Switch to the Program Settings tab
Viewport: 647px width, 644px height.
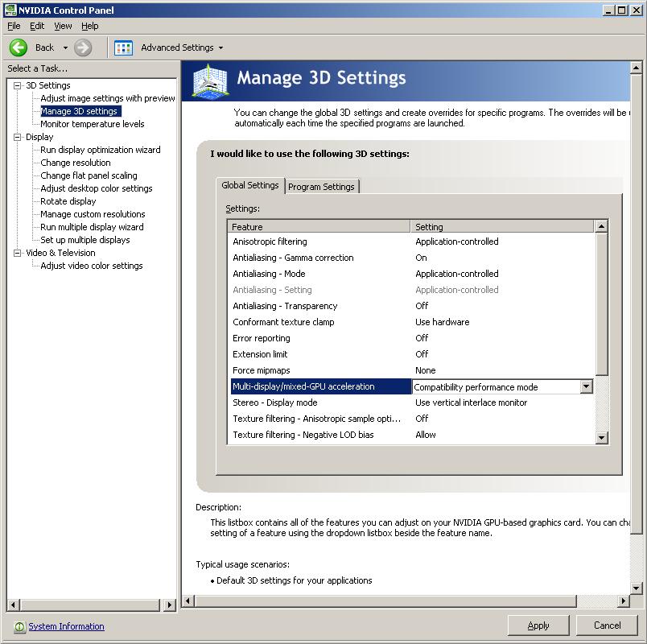(x=321, y=187)
